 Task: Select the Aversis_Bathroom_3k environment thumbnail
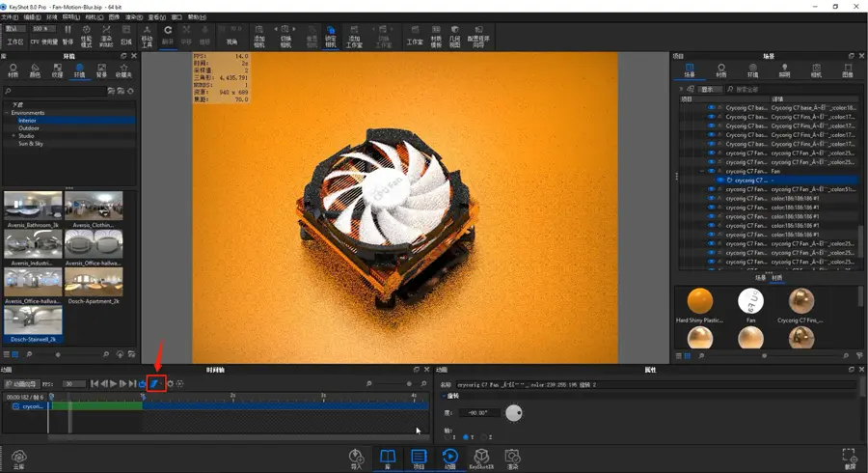pyautogui.click(x=33, y=206)
